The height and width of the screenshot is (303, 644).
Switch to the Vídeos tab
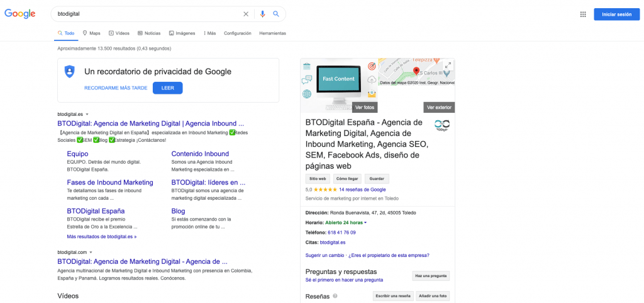click(x=119, y=33)
